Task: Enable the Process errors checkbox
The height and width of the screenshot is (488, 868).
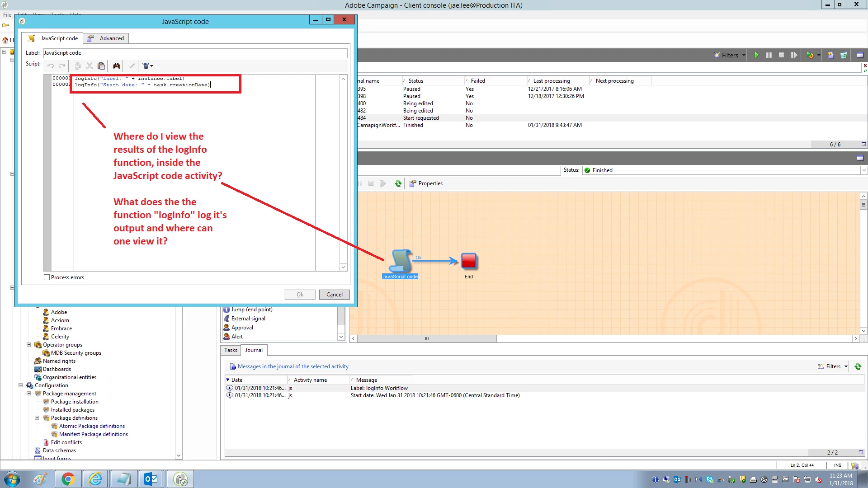Action: click(x=47, y=277)
